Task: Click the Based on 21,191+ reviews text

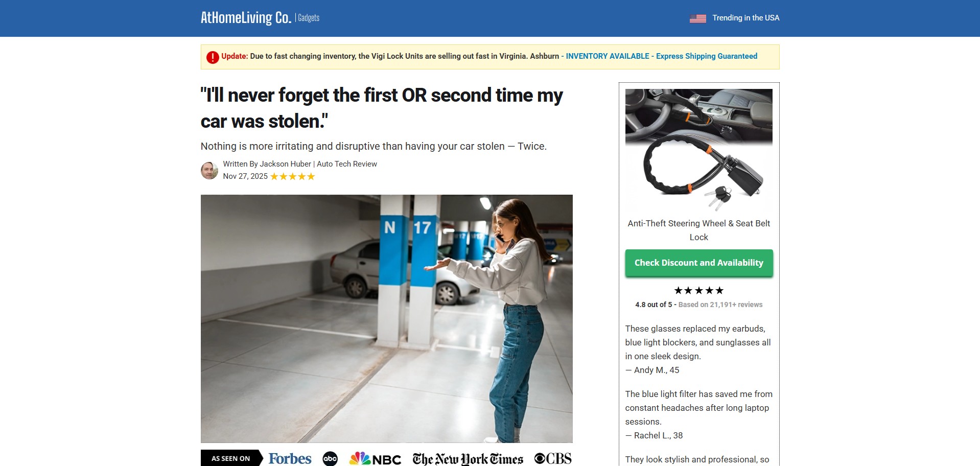Action: point(720,305)
